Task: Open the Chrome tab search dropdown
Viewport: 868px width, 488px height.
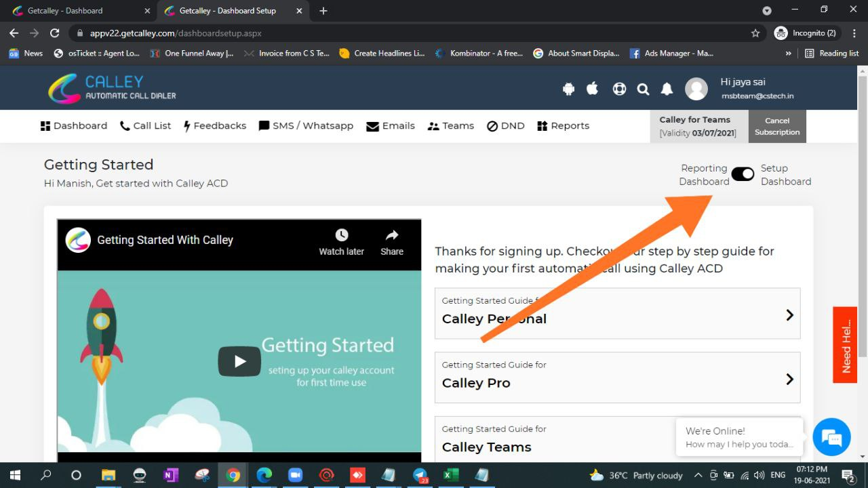Action: pyautogui.click(x=767, y=11)
